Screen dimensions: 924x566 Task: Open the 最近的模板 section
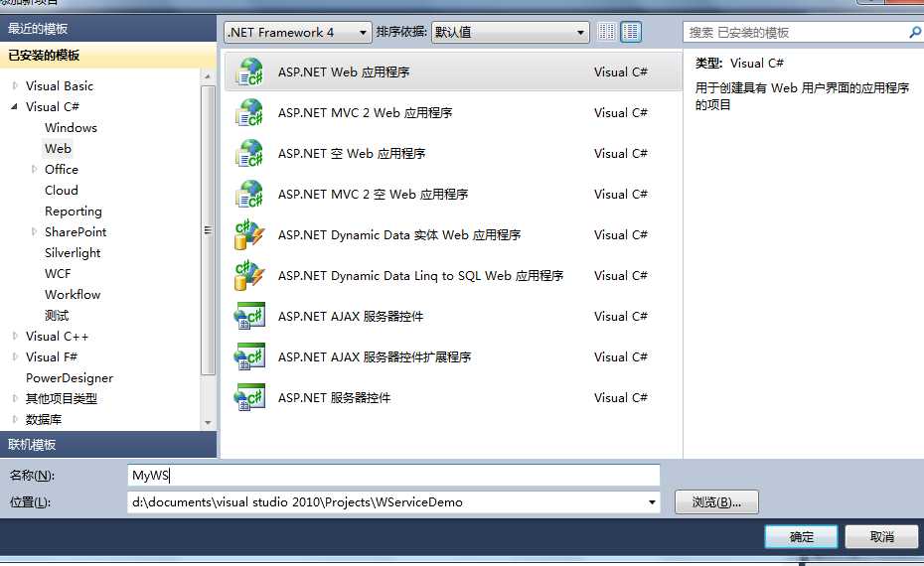[x=108, y=28]
